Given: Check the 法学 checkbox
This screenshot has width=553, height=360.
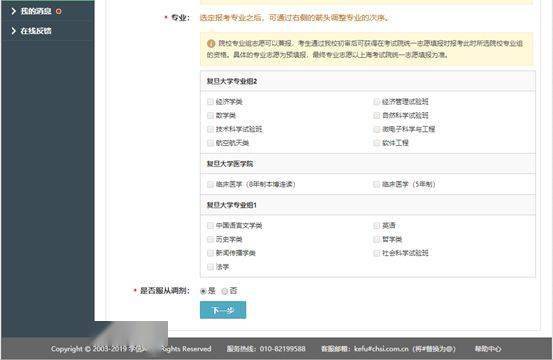Looking at the screenshot, I should (x=211, y=267).
